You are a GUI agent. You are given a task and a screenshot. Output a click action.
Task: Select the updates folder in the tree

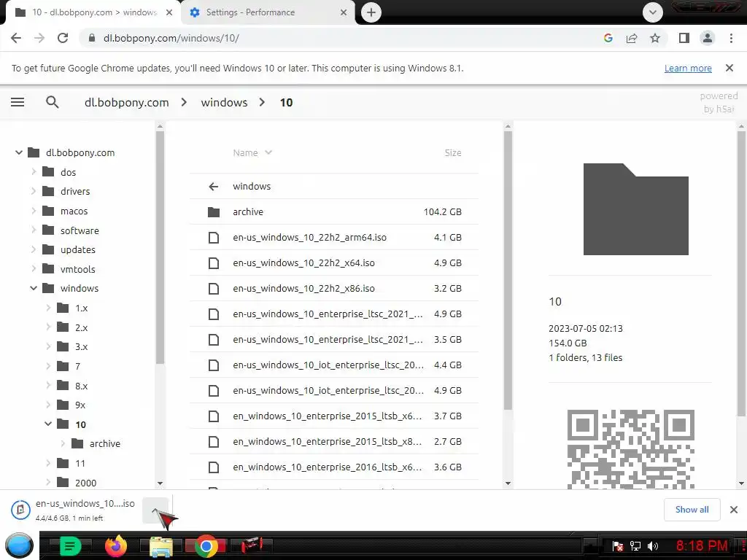[x=77, y=249]
